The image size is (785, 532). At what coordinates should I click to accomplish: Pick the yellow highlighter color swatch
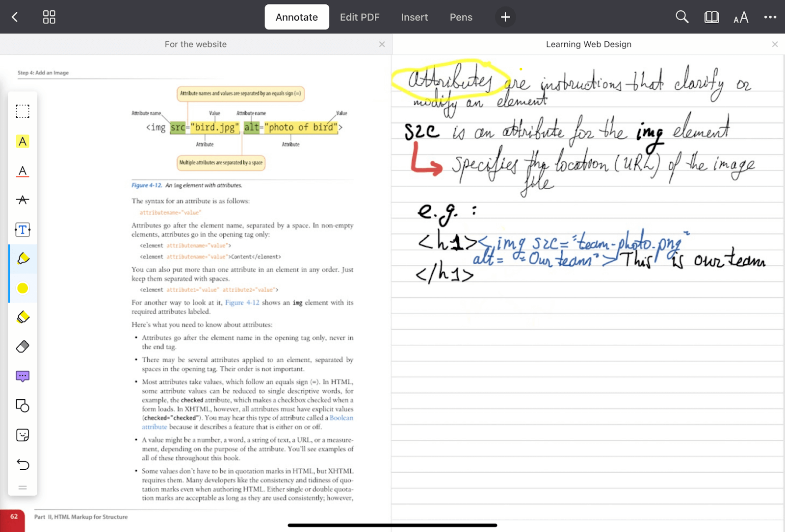[x=23, y=288]
